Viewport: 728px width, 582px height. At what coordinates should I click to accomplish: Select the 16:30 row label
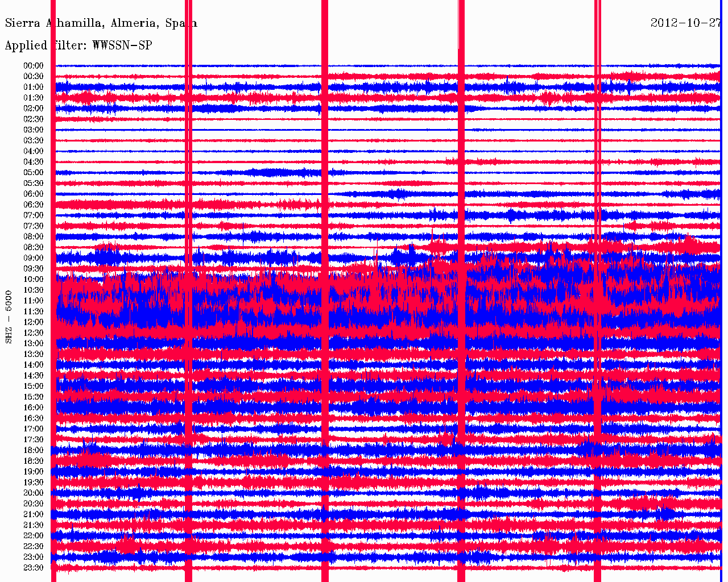[x=34, y=418]
